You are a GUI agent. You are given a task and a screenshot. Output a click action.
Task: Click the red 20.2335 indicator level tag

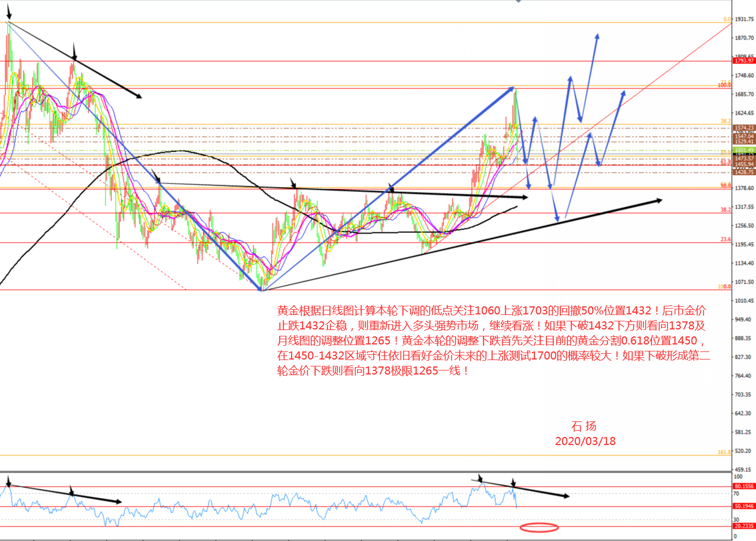click(x=744, y=527)
